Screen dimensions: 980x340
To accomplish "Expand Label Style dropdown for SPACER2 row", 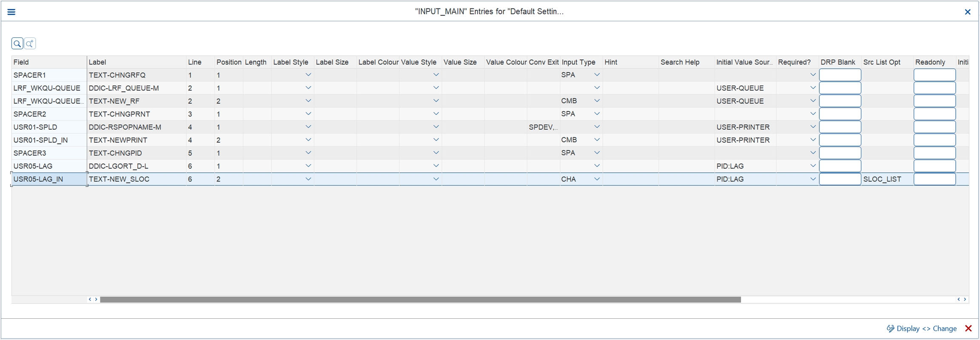I will [x=308, y=114].
